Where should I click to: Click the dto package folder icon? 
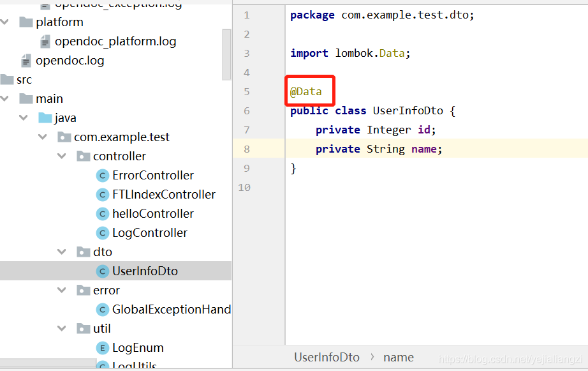pos(84,252)
